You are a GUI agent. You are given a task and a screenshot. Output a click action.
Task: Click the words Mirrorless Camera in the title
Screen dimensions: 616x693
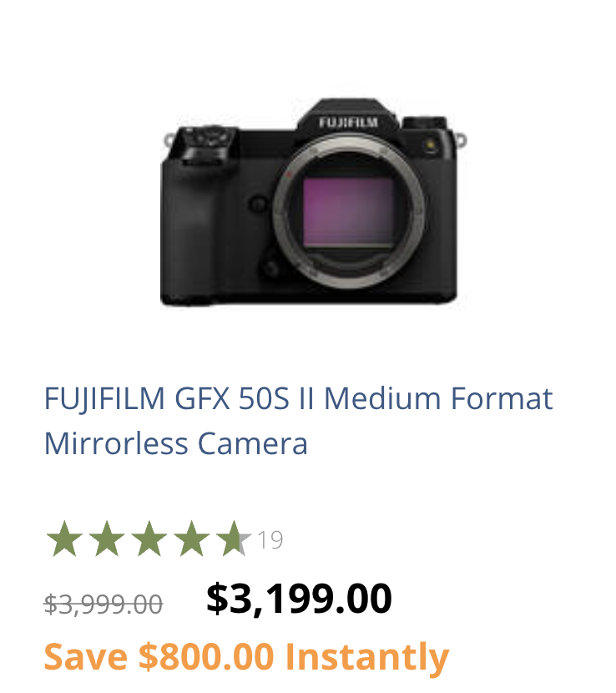[175, 443]
